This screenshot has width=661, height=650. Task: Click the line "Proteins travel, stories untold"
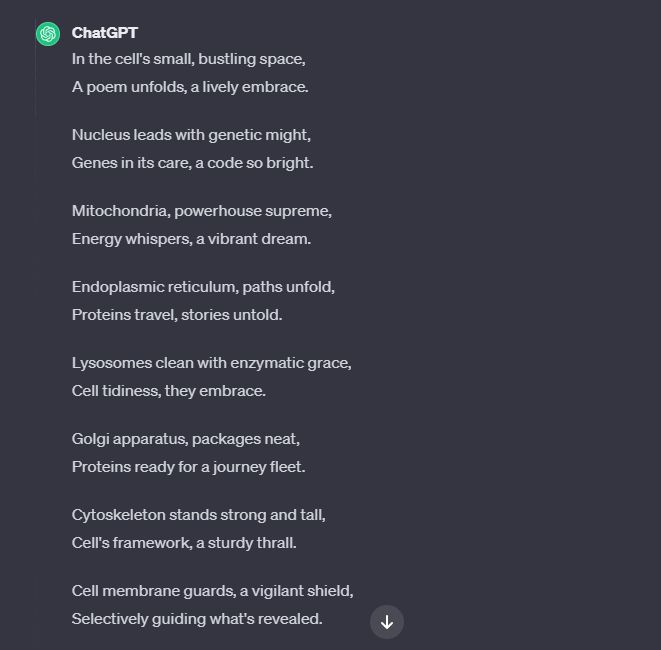[177, 315]
